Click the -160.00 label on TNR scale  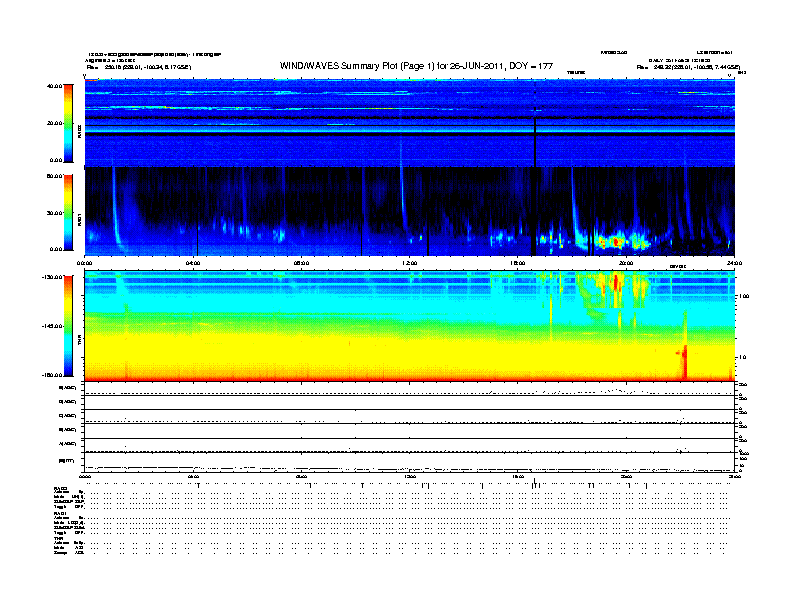(53, 375)
